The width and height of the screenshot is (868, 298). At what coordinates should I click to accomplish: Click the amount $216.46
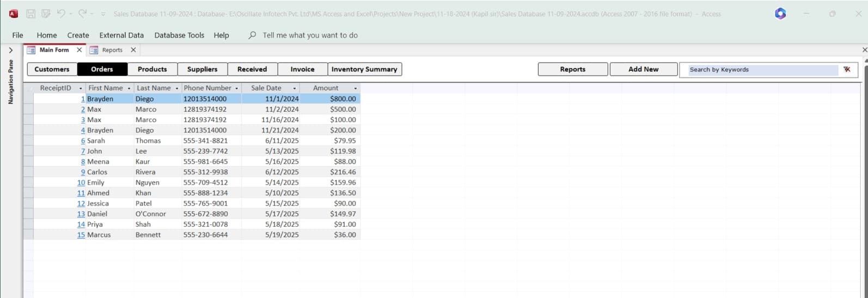[x=343, y=172]
